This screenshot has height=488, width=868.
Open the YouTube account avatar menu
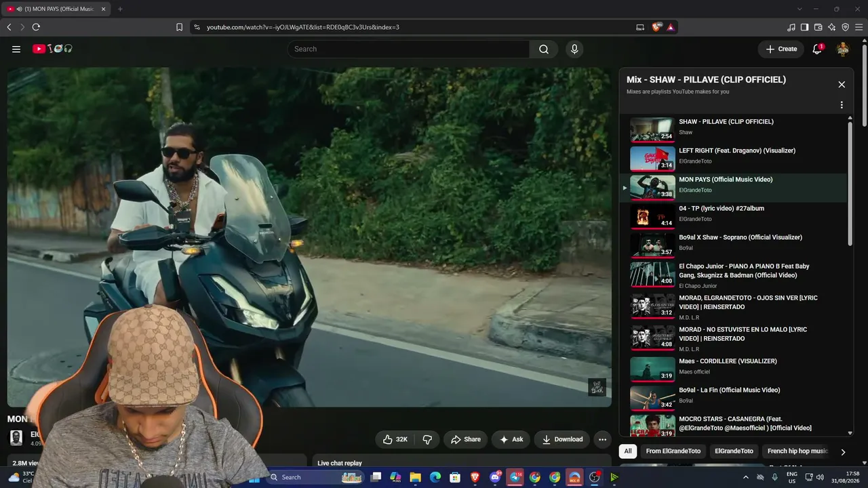point(843,49)
